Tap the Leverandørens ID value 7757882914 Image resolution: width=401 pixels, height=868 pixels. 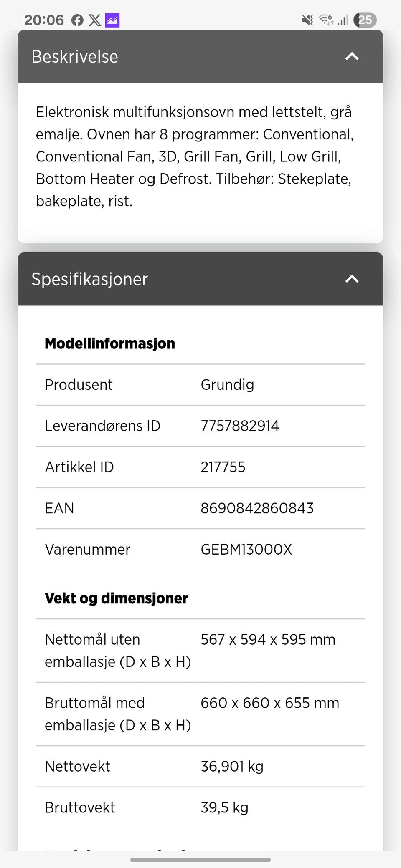(x=240, y=426)
